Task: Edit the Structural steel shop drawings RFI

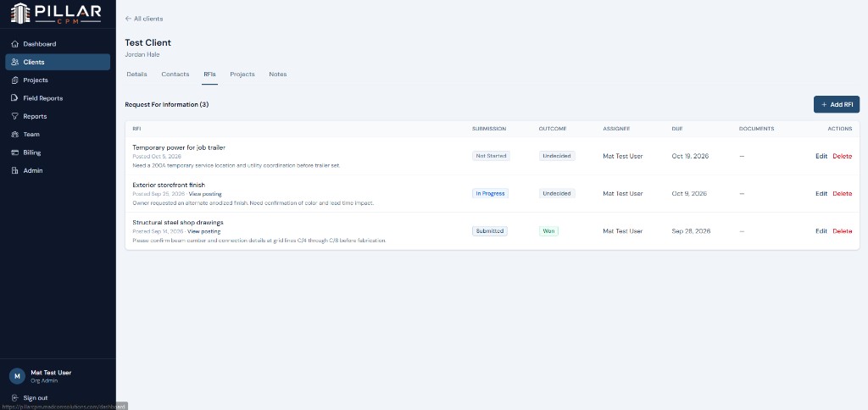Action: coord(821,231)
